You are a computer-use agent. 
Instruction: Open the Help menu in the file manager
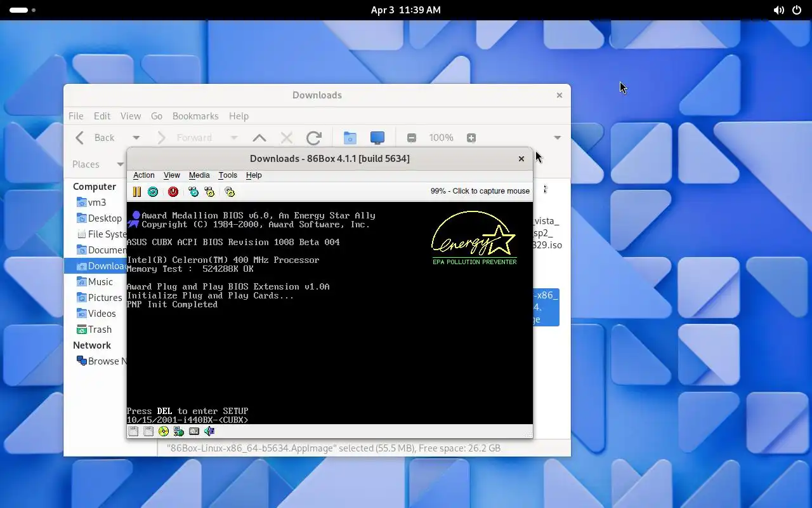(x=239, y=116)
